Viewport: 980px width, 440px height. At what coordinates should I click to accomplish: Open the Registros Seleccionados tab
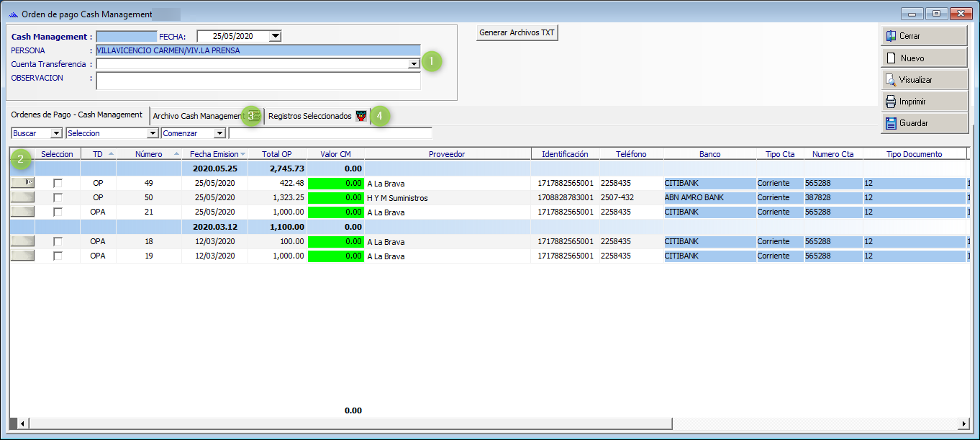310,116
